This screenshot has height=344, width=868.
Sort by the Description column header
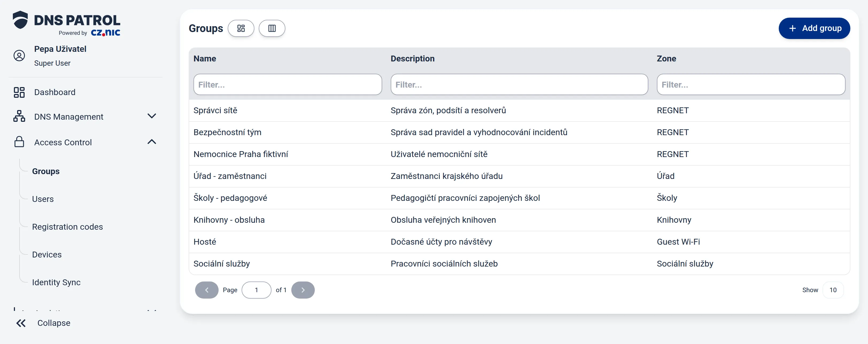click(412, 58)
